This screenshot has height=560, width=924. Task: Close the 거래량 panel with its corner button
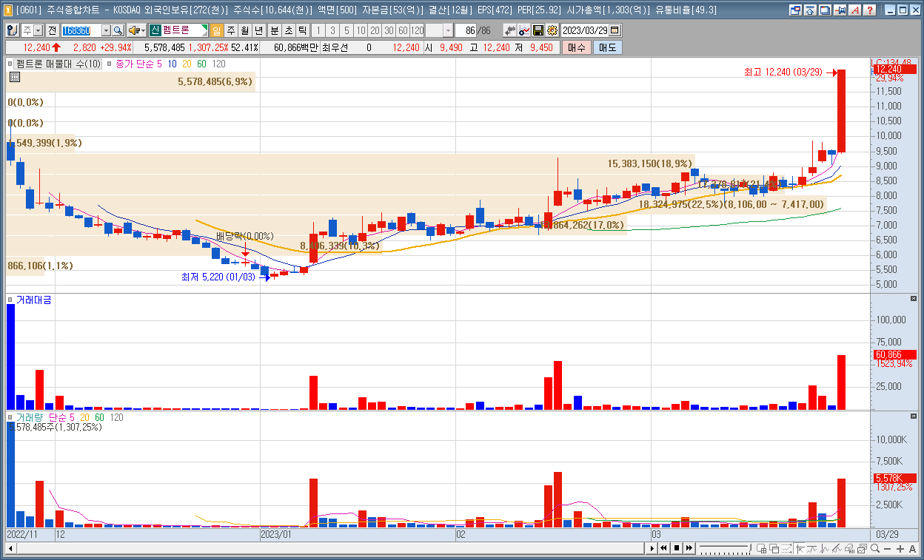click(912, 416)
